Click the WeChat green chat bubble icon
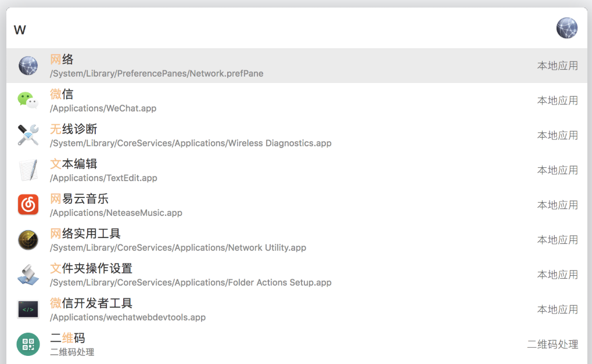 coord(28,100)
